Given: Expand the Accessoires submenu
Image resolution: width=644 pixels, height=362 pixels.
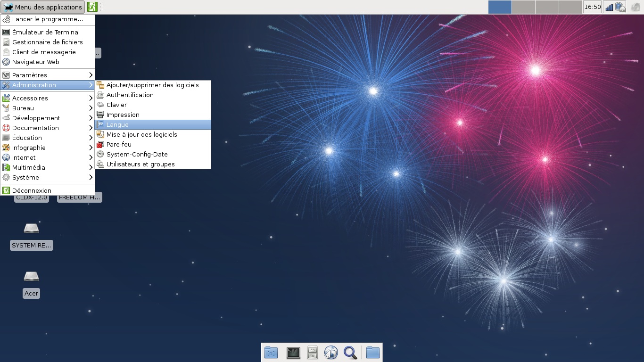Looking at the screenshot, I should (48, 98).
